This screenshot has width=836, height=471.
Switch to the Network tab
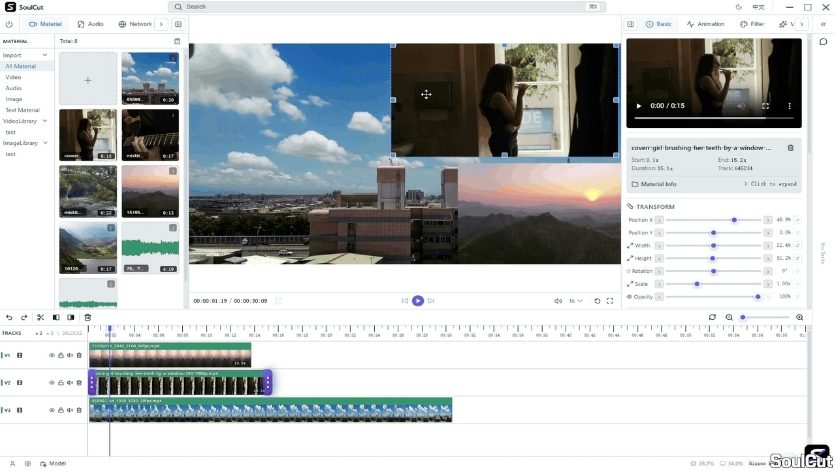pyautogui.click(x=135, y=24)
